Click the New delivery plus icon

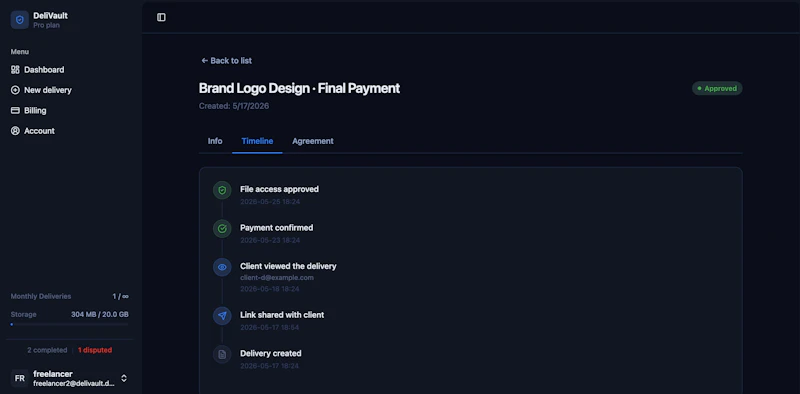tap(15, 90)
